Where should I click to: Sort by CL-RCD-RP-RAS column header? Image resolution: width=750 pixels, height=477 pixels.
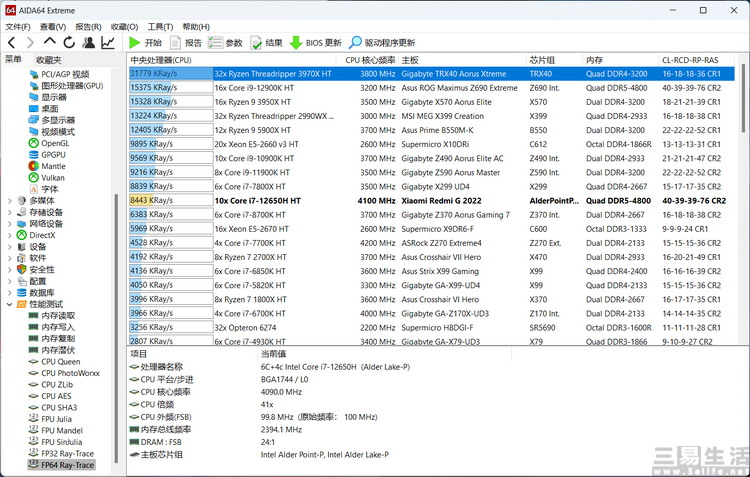tap(696, 60)
